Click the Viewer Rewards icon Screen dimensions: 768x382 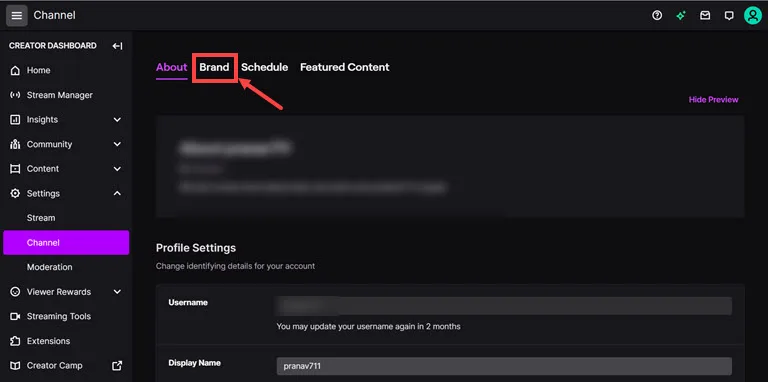click(16, 292)
